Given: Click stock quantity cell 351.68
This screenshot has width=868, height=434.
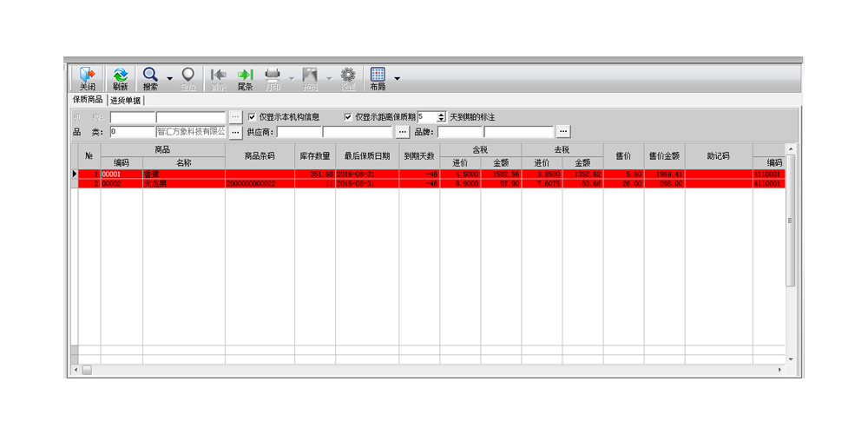Looking at the screenshot, I should tap(315, 174).
